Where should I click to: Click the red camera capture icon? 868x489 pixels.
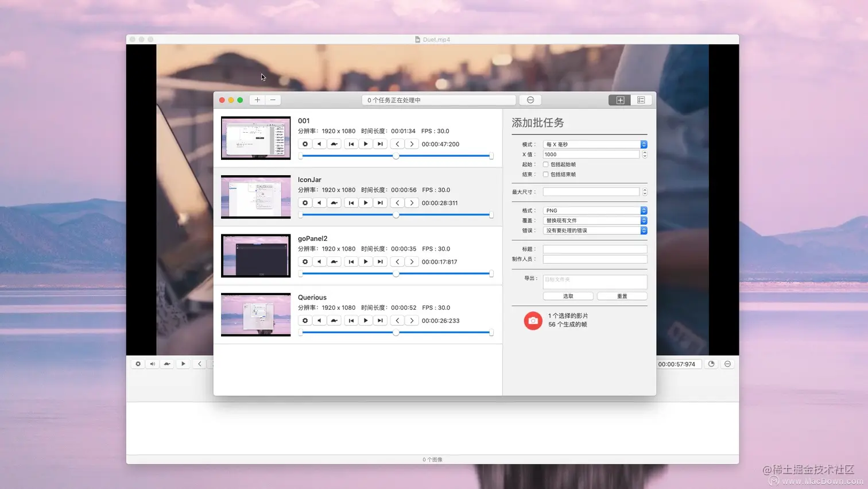[533, 321]
